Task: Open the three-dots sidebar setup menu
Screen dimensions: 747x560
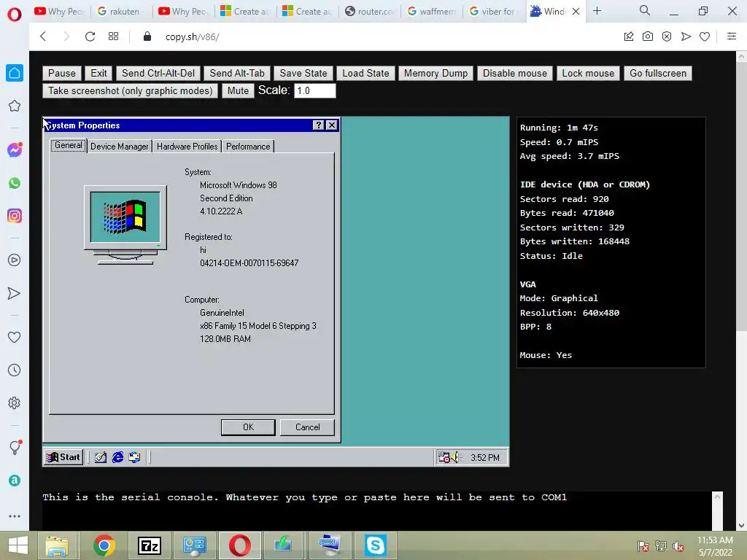Action: [15, 516]
